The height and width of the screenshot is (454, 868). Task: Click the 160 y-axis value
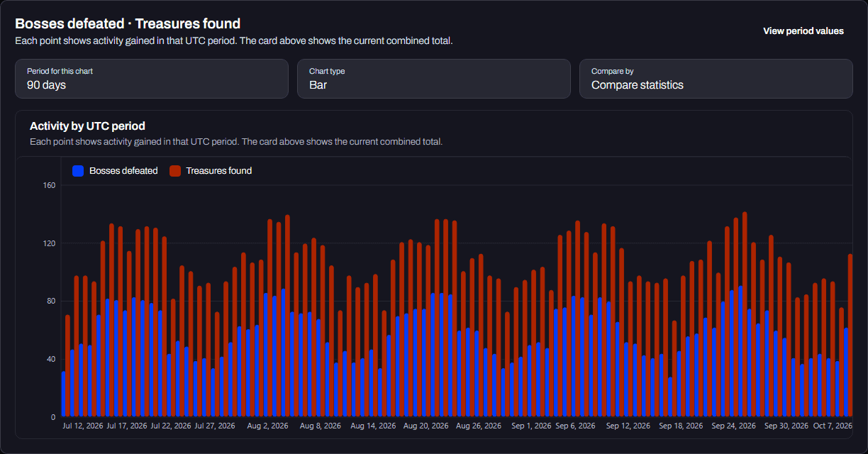49,186
